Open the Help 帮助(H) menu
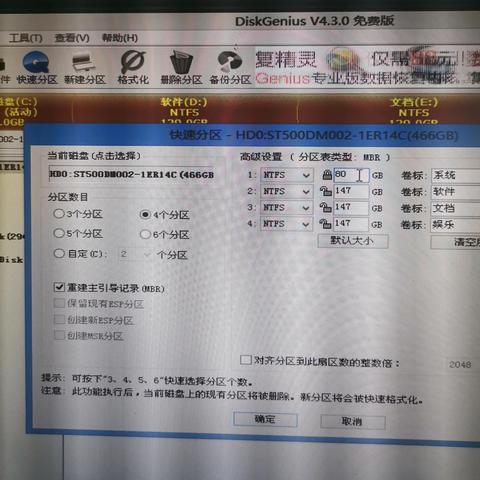 pos(120,38)
